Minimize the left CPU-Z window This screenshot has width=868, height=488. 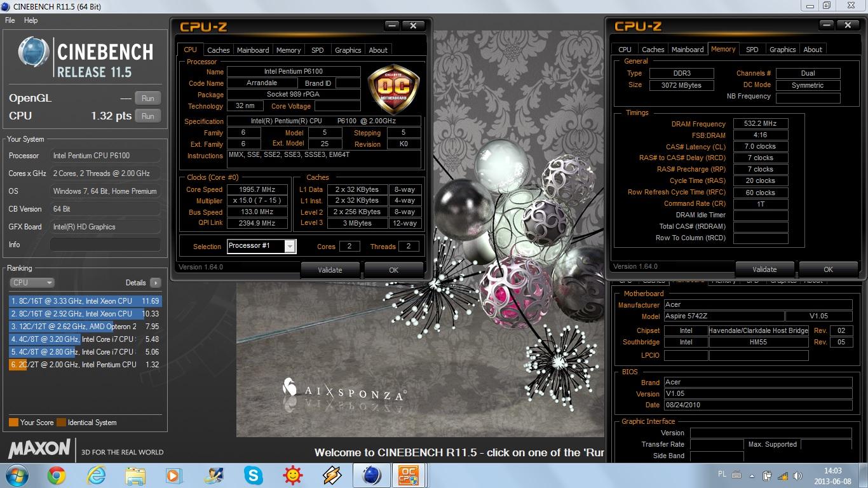(x=391, y=26)
